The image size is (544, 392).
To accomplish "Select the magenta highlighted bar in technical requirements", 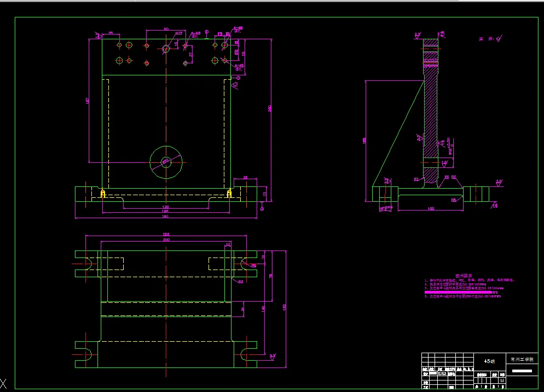I will pos(458,292).
